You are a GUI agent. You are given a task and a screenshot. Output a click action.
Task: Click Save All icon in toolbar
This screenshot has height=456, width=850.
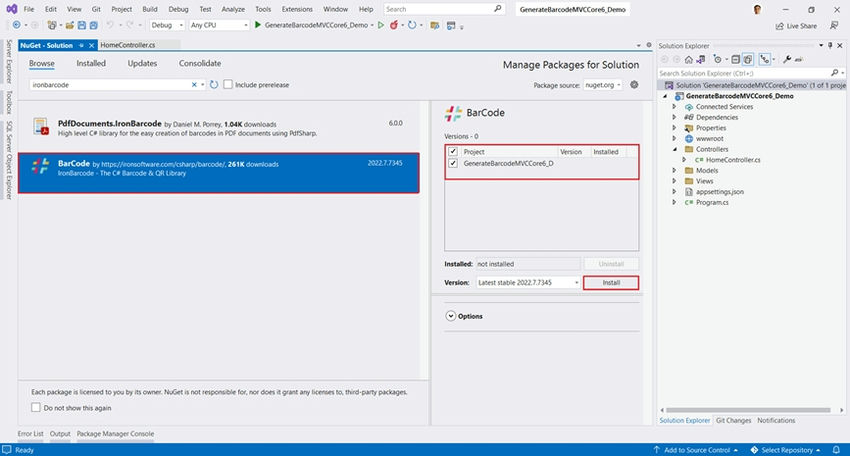point(93,25)
